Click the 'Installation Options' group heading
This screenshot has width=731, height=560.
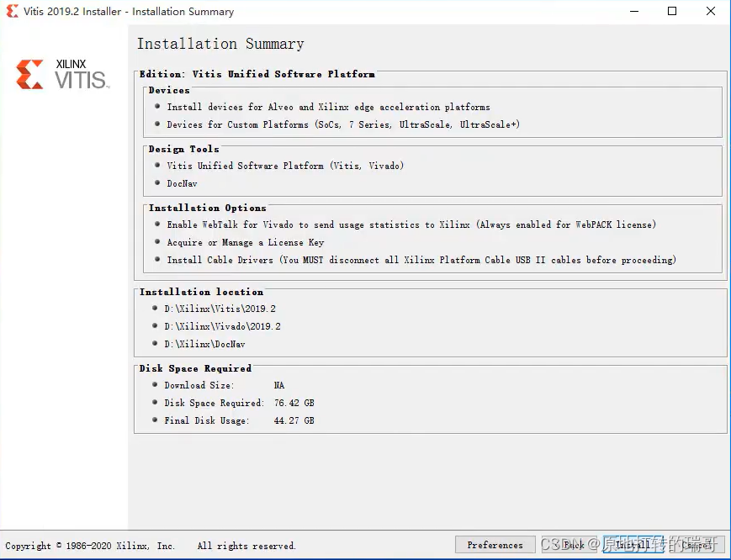tap(208, 208)
